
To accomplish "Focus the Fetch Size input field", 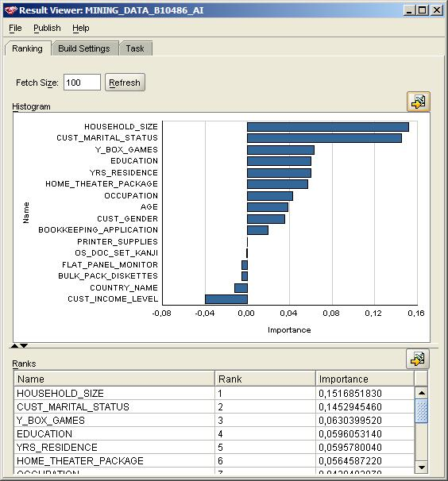I will coord(82,83).
